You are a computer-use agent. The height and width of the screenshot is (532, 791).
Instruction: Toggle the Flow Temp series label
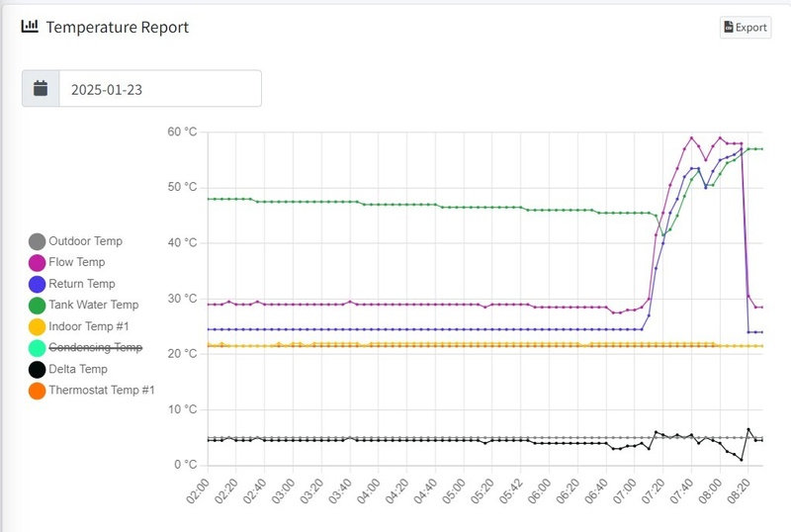[x=76, y=262]
